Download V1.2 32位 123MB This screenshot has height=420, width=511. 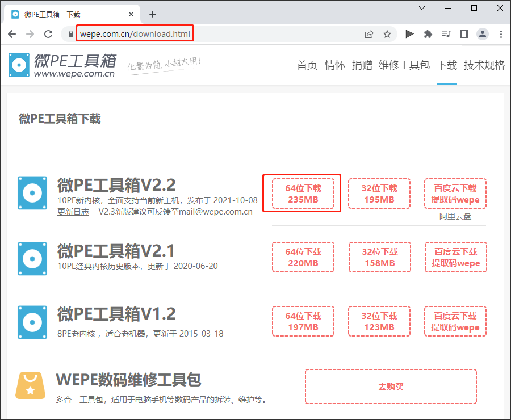pos(379,321)
